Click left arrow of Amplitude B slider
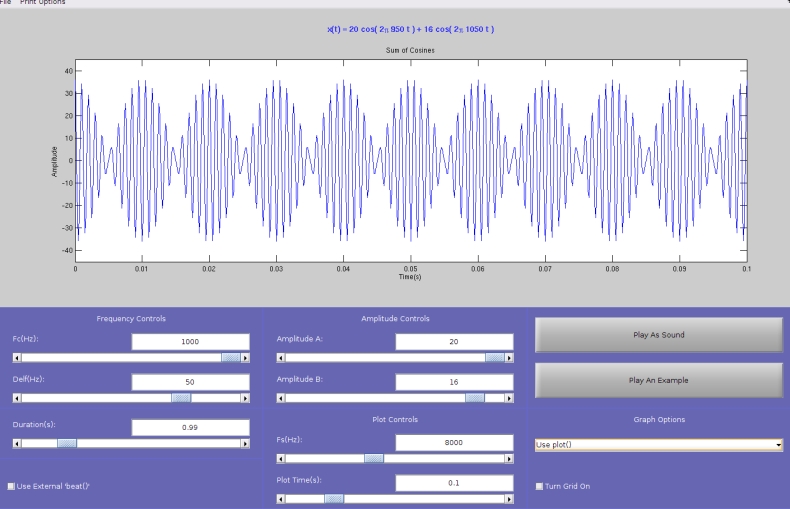Screen dimensions: 790x509 [x=281, y=398]
